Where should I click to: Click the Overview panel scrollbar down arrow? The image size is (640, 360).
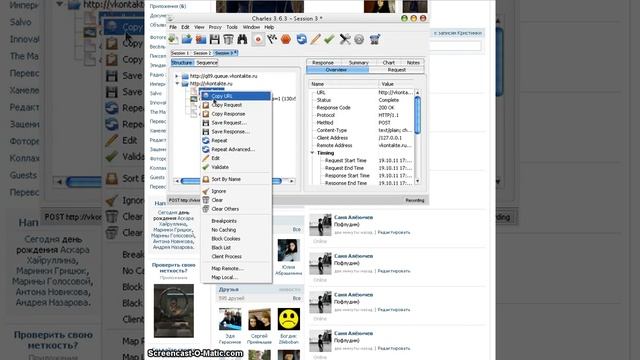417,181
